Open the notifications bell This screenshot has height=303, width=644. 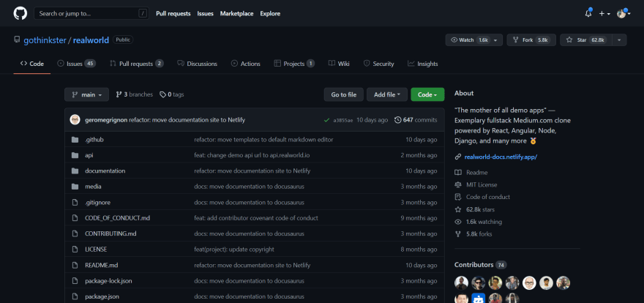588,14
